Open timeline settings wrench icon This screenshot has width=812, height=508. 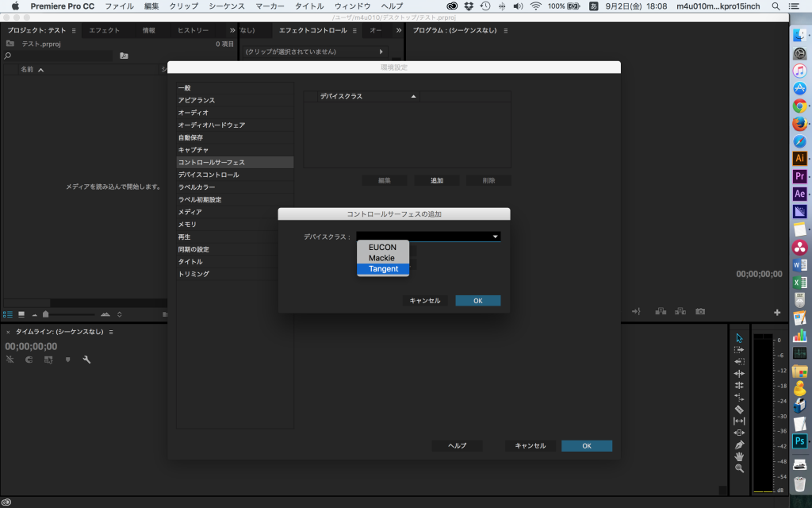click(x=86, y=360)
